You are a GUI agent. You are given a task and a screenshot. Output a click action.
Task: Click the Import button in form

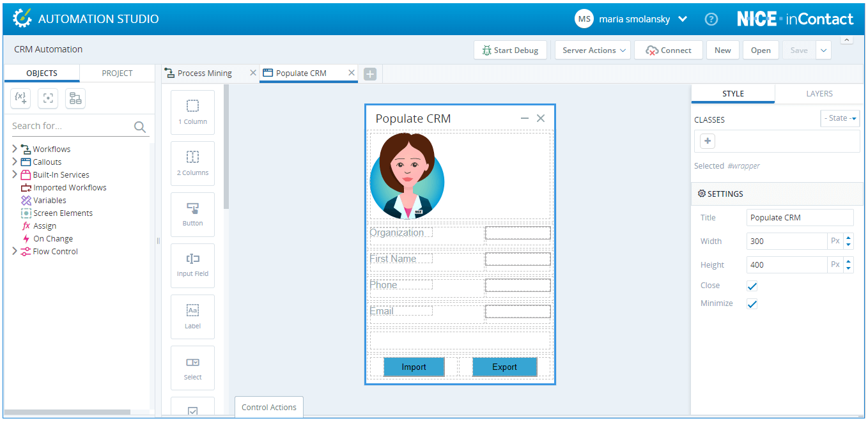(414, 367)
